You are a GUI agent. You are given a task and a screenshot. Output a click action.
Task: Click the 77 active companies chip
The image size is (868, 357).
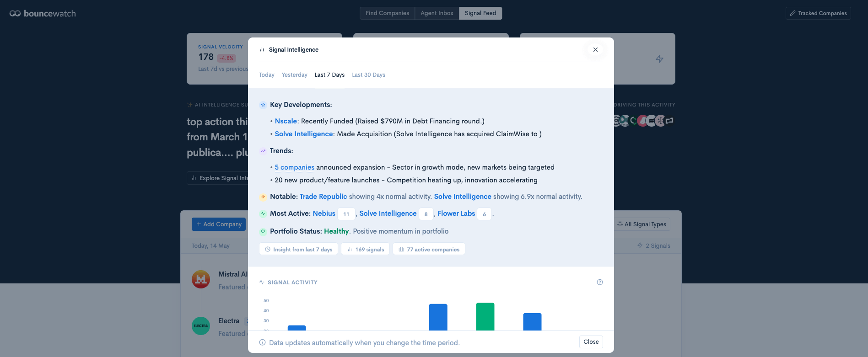click(x=429, y=249)
